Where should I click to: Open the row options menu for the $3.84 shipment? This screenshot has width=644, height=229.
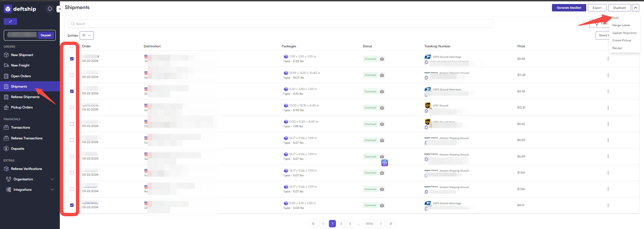click(608, 59)
